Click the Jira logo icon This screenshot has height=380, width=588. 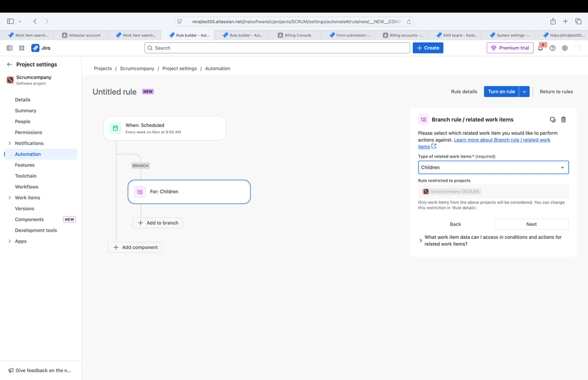point(35,48)
